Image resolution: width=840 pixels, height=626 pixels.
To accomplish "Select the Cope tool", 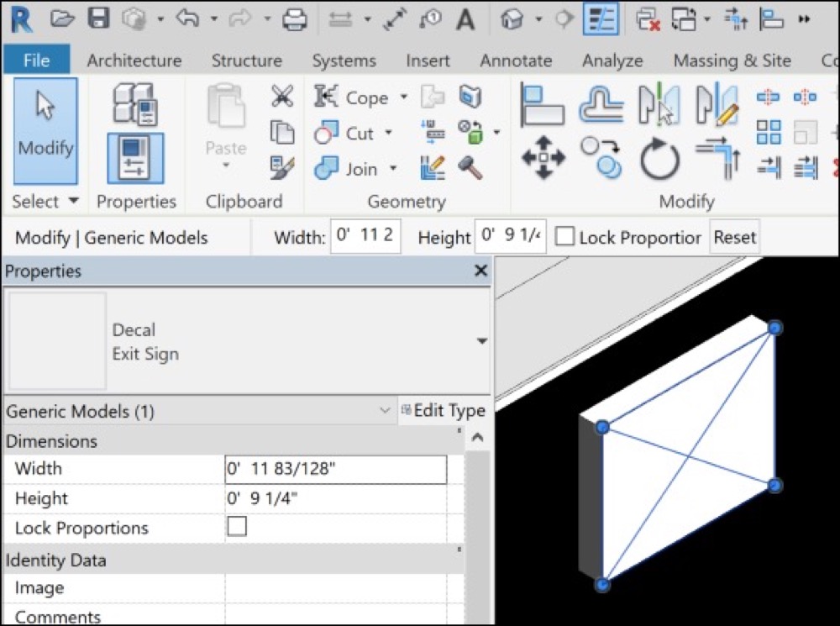I will point(365,97).
